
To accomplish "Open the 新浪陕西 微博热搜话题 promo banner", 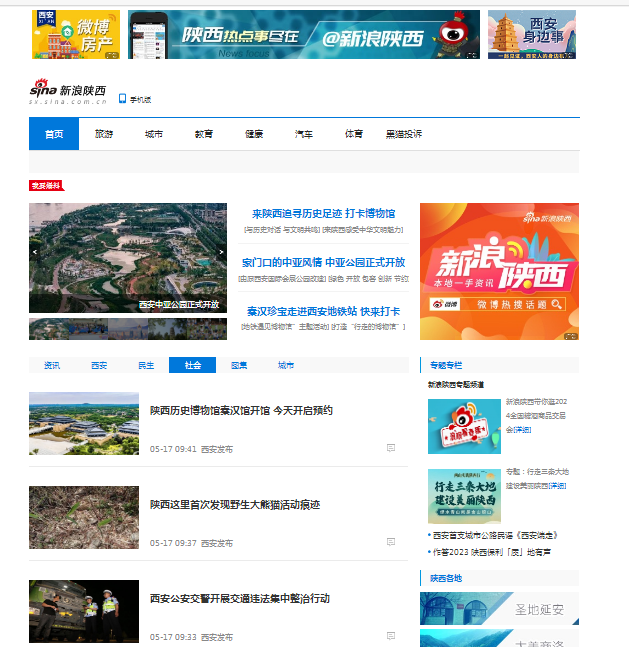I will tap(499, 272).
